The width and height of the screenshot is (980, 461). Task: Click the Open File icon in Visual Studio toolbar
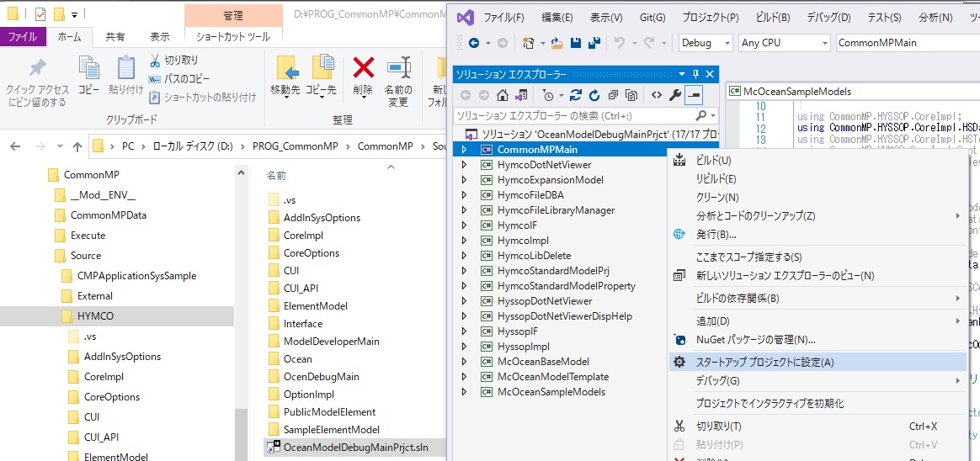557,43
